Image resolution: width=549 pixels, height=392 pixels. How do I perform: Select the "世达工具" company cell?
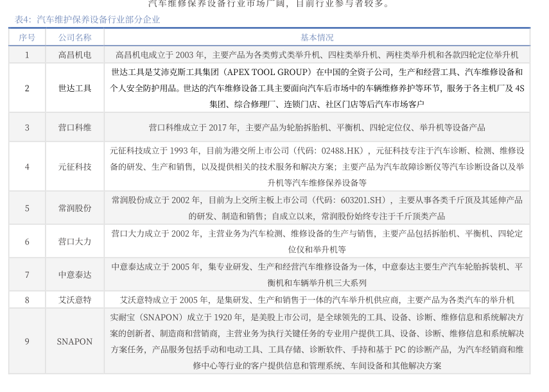click(74, 88)
